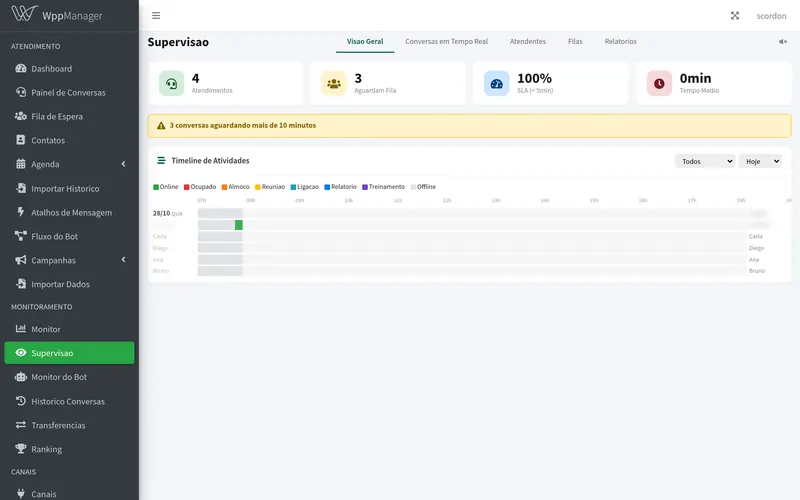Viewport: 800px width, 500px height.
Task: Expand the Agenda submenu chevron
Action: [x=123, y=164]
